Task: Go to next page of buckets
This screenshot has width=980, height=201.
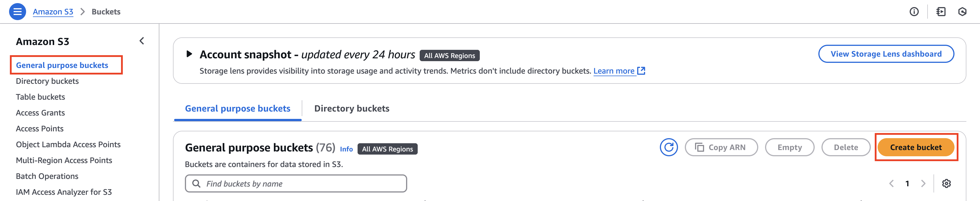Action: coord(923,183)
